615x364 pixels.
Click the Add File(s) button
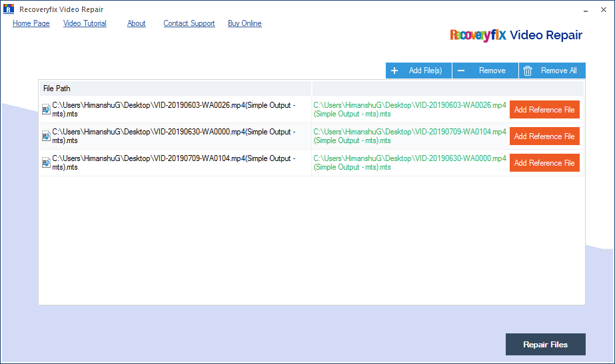tap(418, 71)
